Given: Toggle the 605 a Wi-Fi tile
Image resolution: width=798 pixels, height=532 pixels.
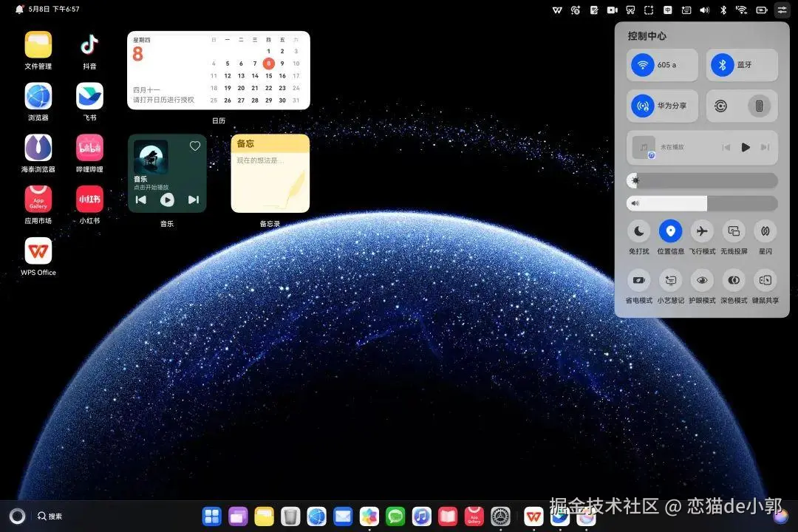Looking at the screenshot, I should 662,65.
